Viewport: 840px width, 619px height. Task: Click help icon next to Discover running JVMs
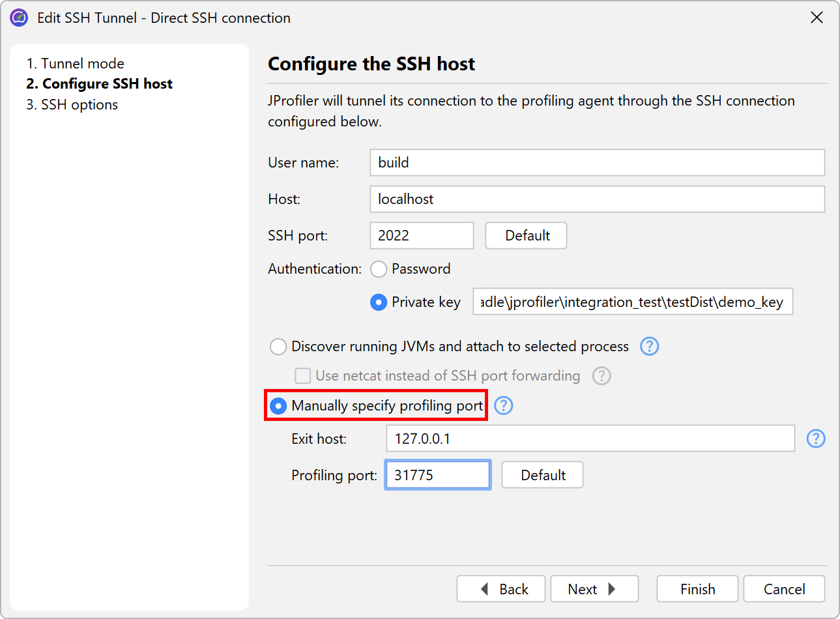649,346
